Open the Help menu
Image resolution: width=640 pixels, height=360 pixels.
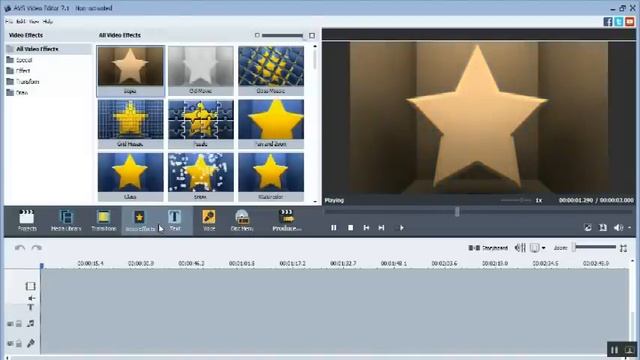tap(47, 21)
